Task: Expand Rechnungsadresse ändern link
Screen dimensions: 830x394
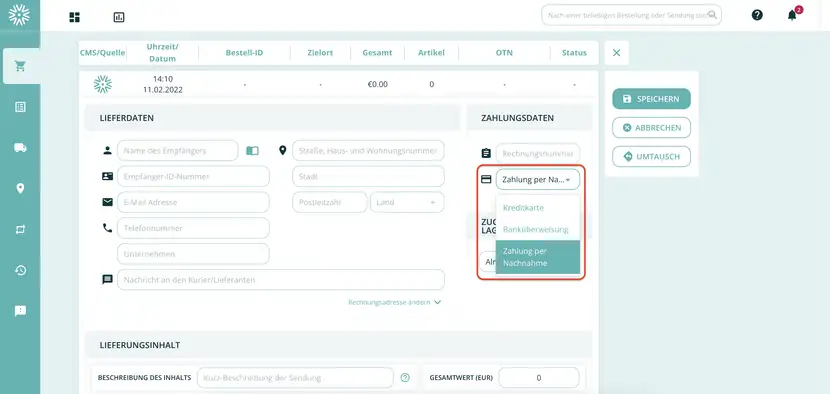Action: point(394,302)
